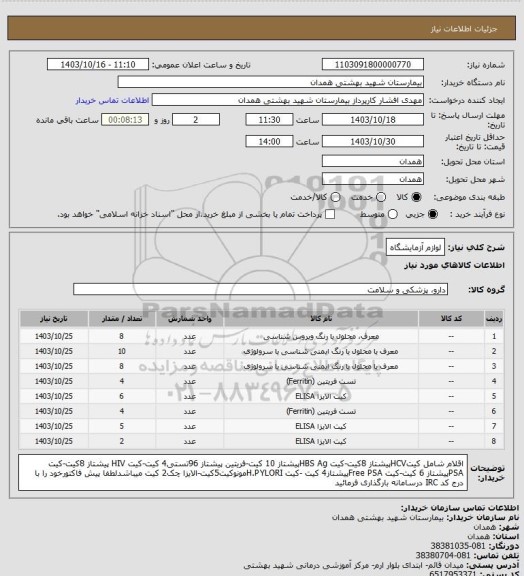Select row 1 item معرف، محلول یا رنگ ویروس شناسی
Image resolution: width=524 pixels, height=576 pixels.
[x=321, y=336]
